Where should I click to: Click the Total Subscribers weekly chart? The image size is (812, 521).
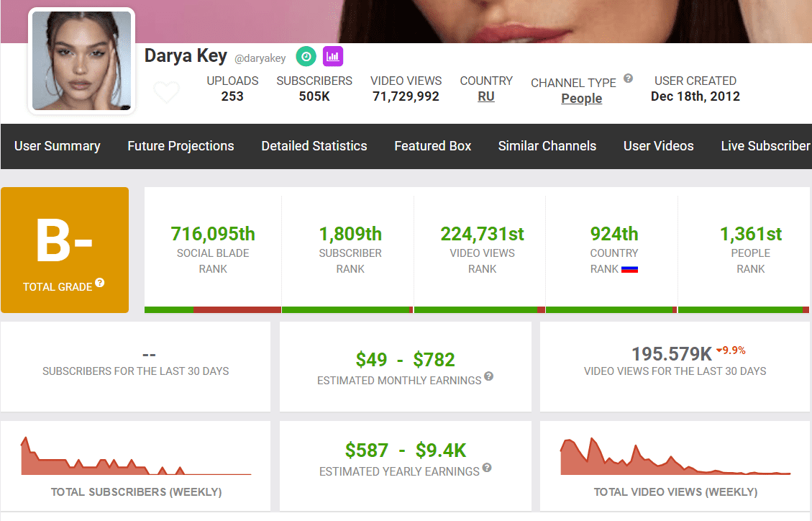(136, 456)
